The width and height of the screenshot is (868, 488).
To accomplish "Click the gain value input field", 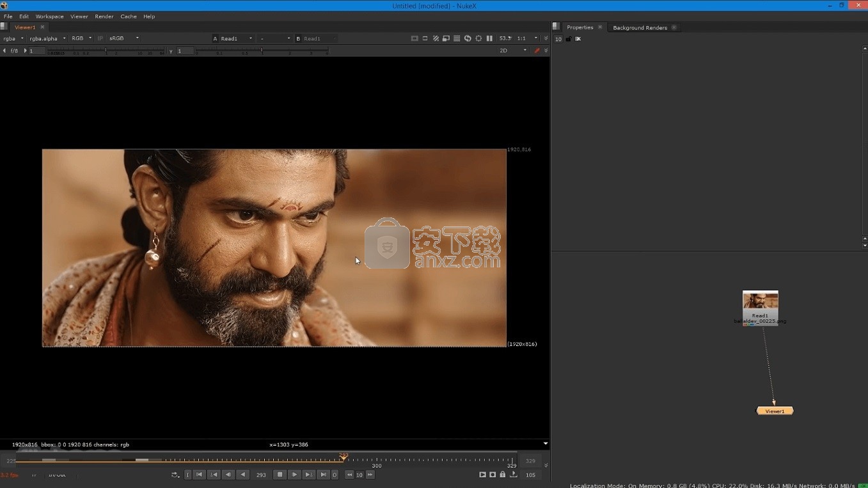I will tap(37, 51).
